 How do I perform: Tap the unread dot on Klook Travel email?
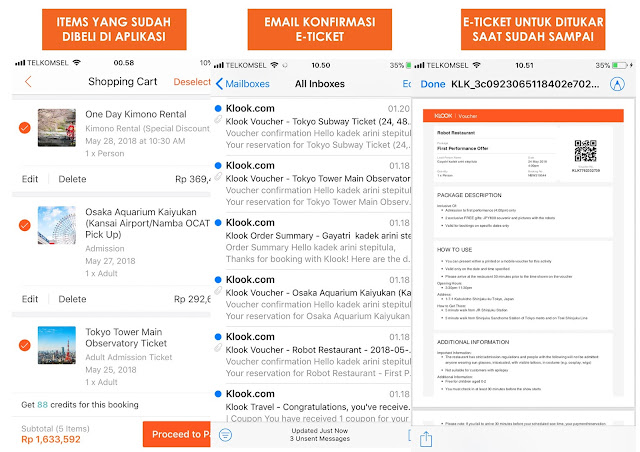pyautogui.click(x=218, y=394)
